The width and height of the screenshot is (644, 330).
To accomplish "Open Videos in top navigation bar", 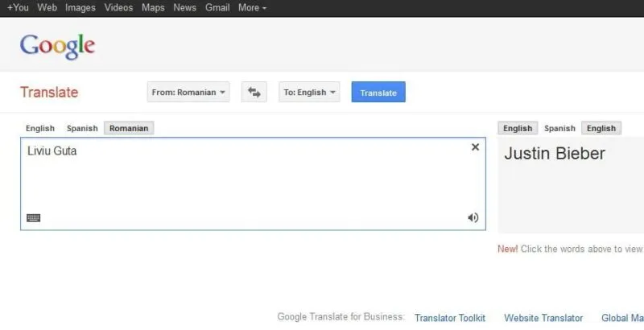I will click(x=118, y=7).
